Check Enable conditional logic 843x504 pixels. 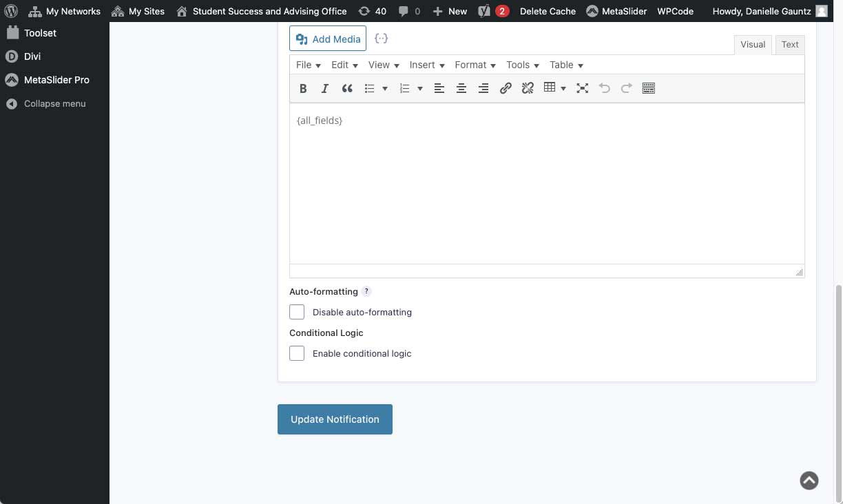coord(297,353)
